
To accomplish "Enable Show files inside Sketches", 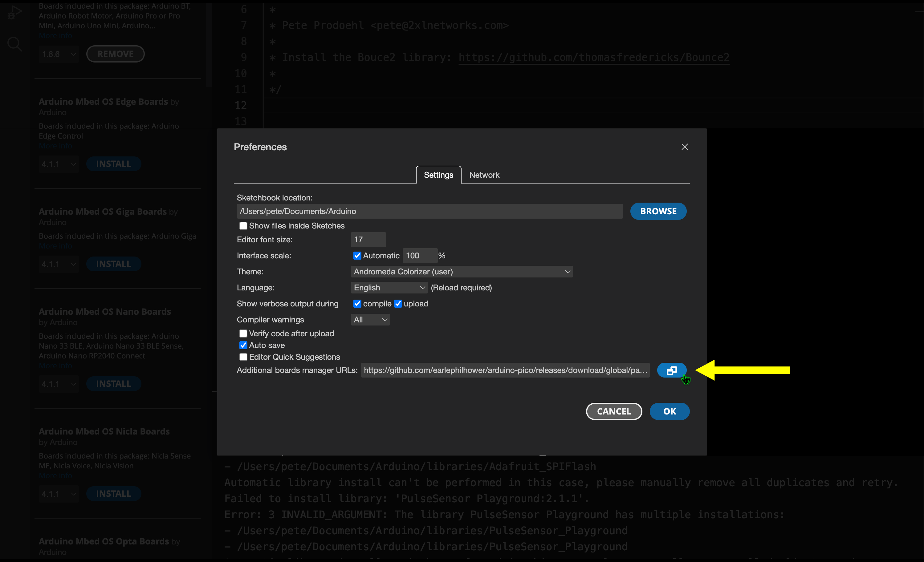I will (x=243, y=225).
